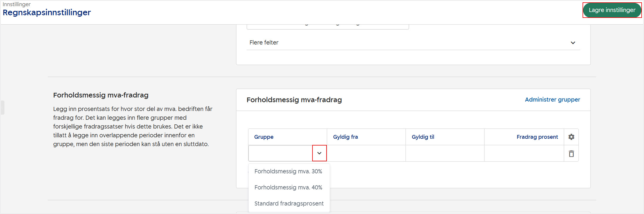Open table settings gear icon
Screen dimensions: 644x214
click(571, 137)
